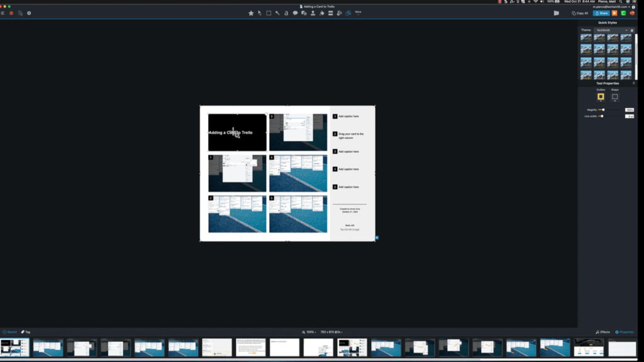Select the second tray thumbnail
This screenshot has height=362, width=644.
[48, 348]
